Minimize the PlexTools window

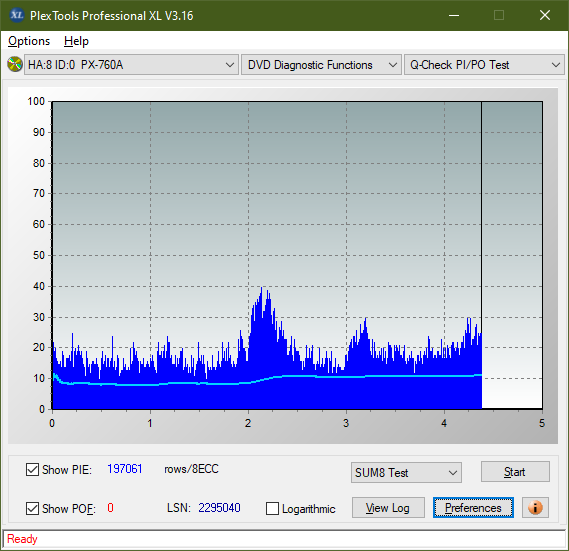tap(454, 15)
